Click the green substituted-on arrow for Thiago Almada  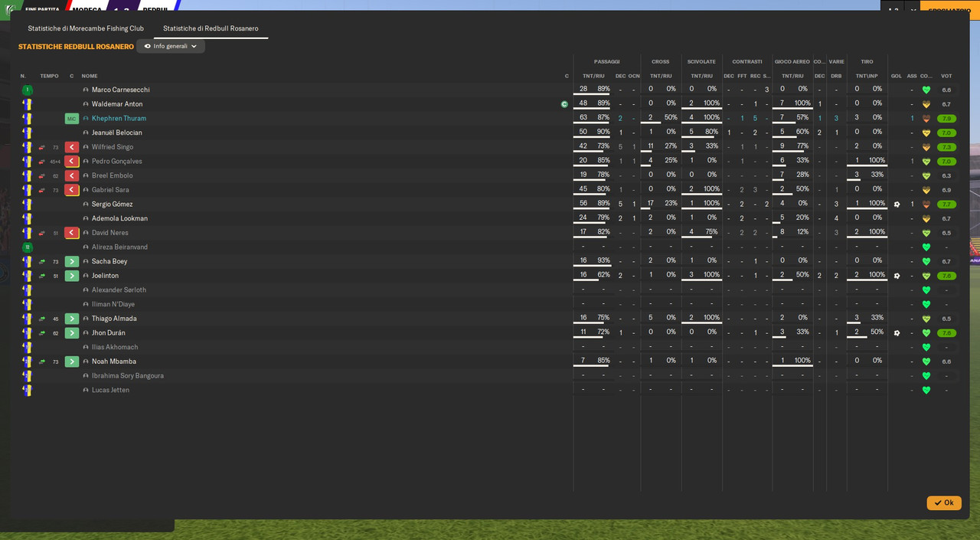[x=72, y=319]
